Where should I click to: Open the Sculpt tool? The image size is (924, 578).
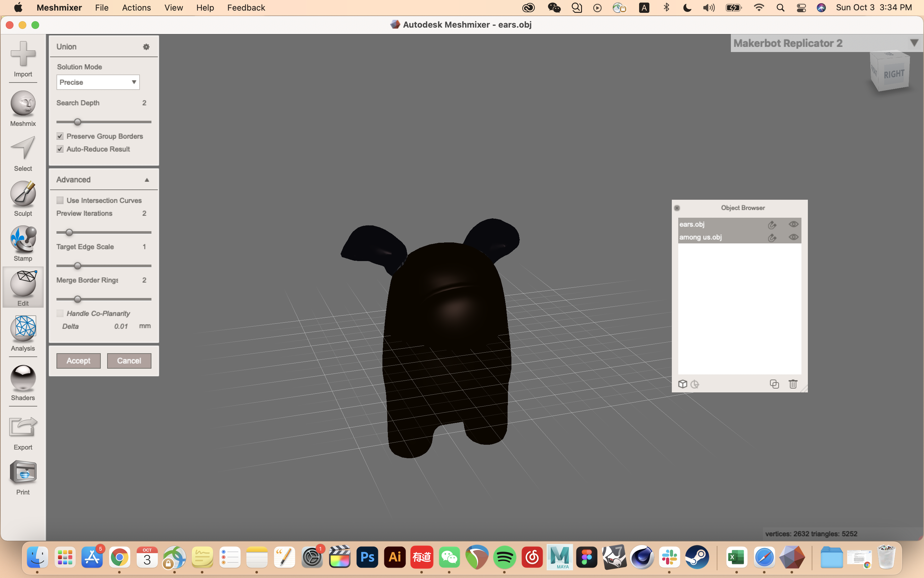23,198
